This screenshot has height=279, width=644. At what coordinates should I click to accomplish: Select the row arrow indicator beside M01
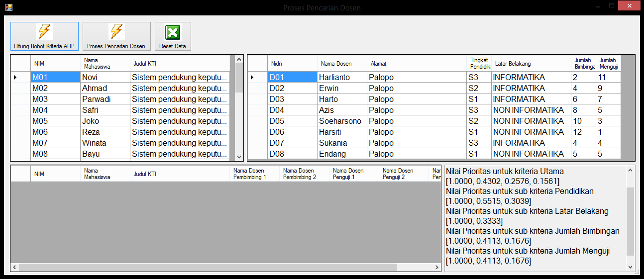(x=15, y=77)
